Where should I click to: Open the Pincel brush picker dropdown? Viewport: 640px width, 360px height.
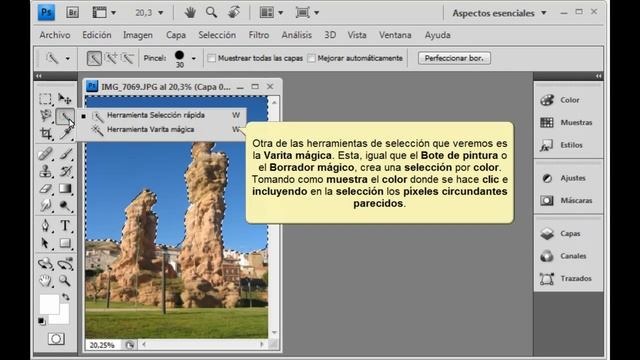tap(194, 58)
